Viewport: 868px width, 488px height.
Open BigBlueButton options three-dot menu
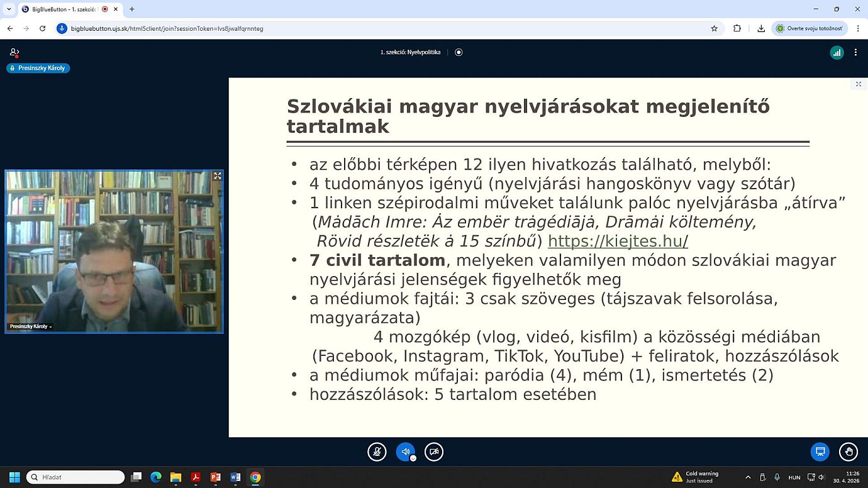click(855, 53)
